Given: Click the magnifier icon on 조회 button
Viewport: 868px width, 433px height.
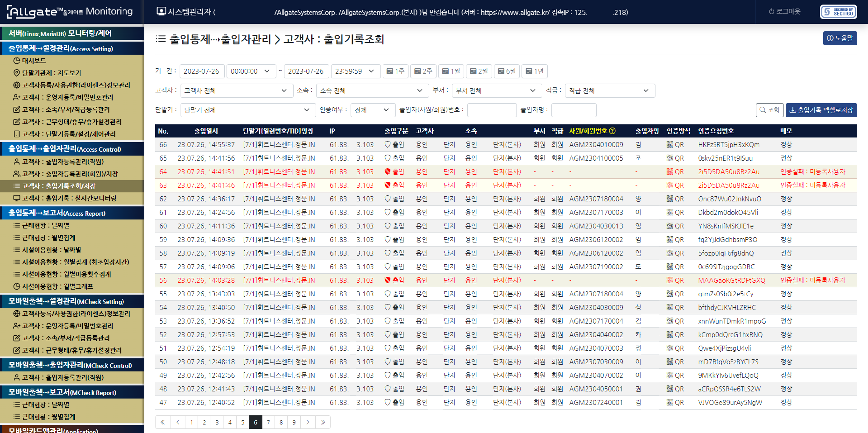Looking at the screenshot, I should pos(763,110).
